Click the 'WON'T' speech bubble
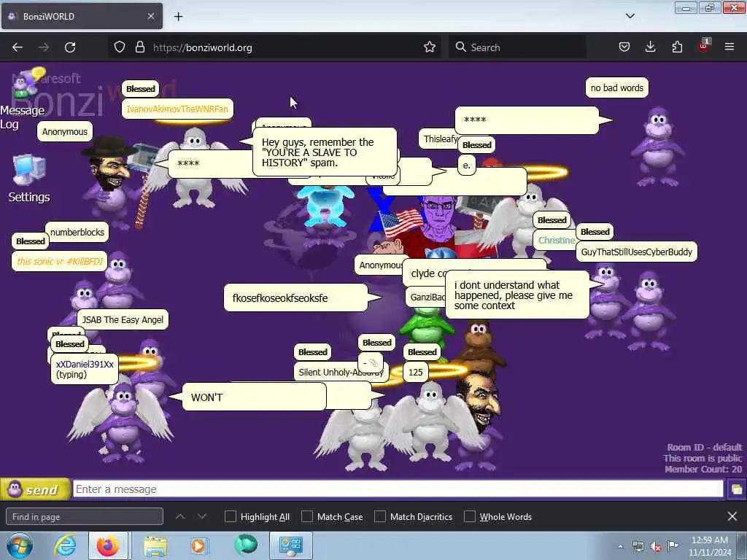 tap(254, 397)
